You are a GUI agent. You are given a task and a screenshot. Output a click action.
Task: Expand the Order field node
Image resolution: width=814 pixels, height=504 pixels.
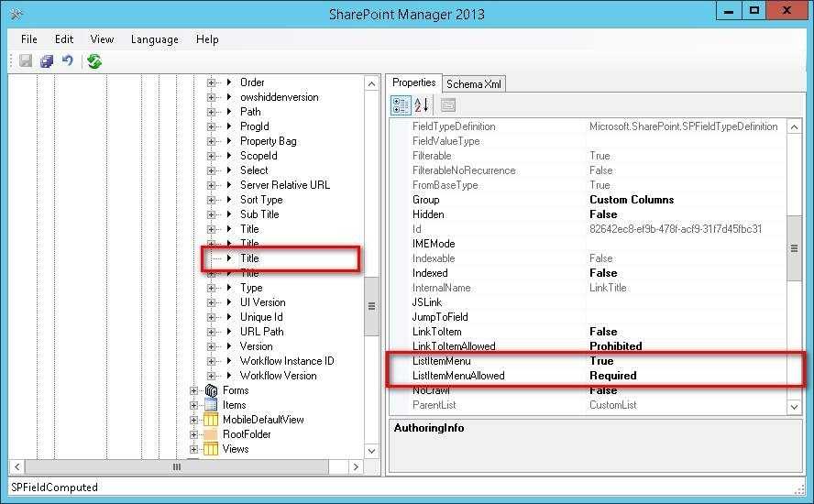pos(211,82)
